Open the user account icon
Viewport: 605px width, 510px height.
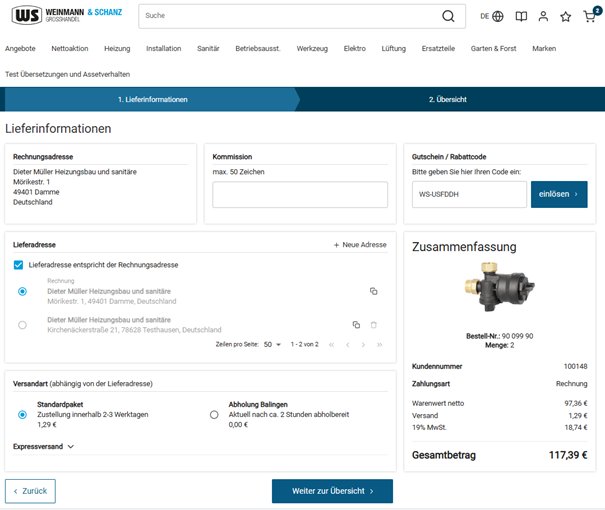pos(543,16)
